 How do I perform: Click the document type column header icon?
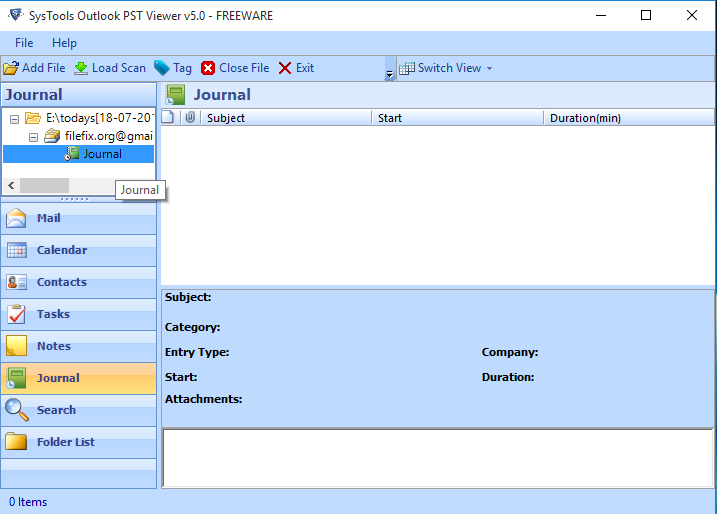click(168, 118)
